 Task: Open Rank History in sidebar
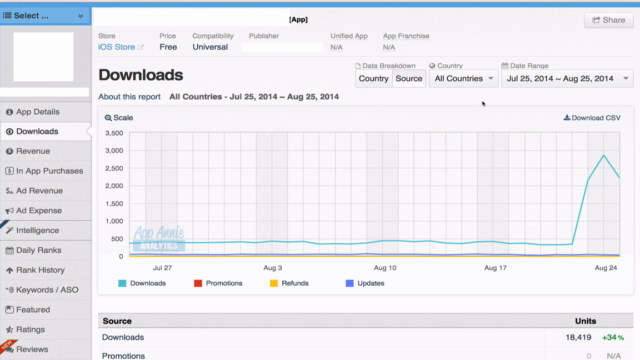coord(46,270)
